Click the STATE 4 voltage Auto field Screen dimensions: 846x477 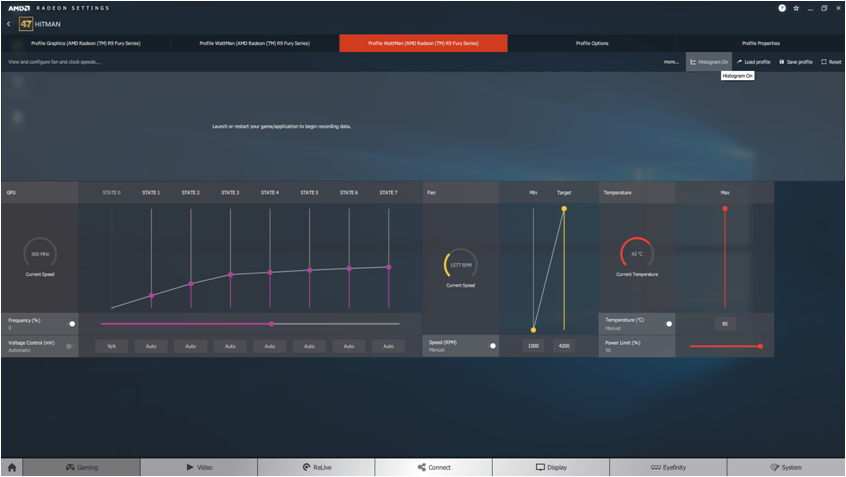click(x=270, y=346)
